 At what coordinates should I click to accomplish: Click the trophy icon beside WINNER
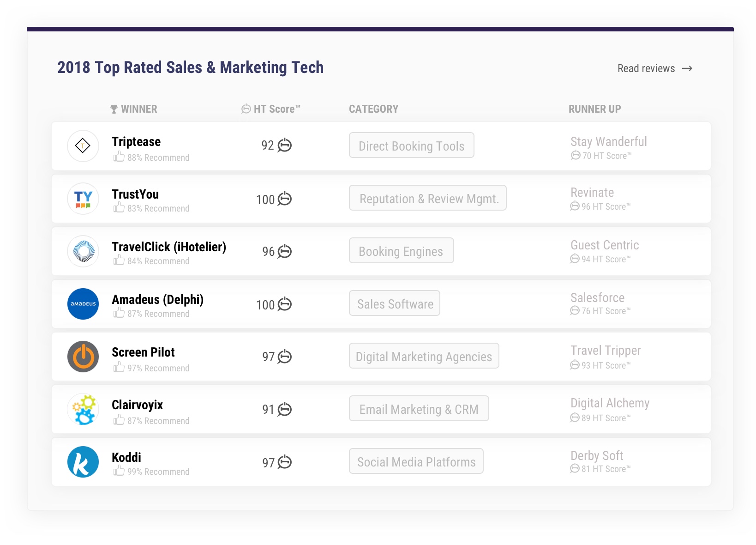click(x=114, y=109)
